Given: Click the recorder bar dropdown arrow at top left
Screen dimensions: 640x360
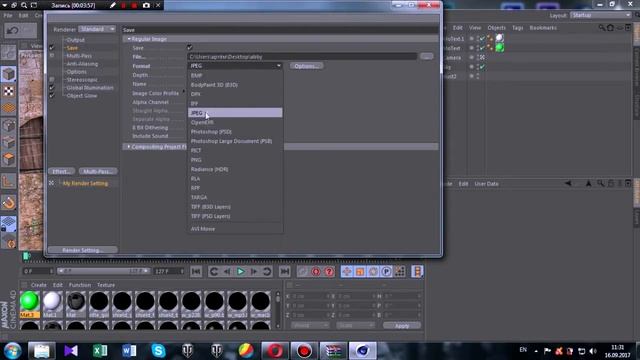Looking at the screenshot, I should [4, 5].
